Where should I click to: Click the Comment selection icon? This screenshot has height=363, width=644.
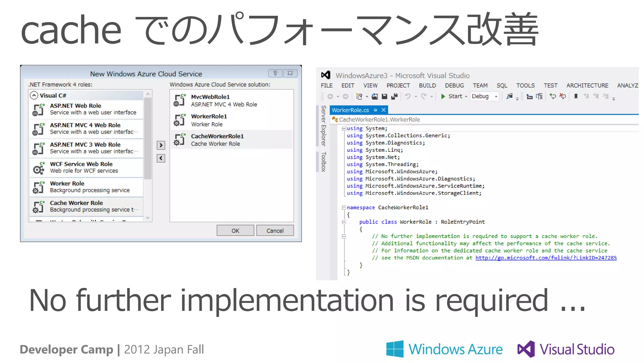pos(553,97)
